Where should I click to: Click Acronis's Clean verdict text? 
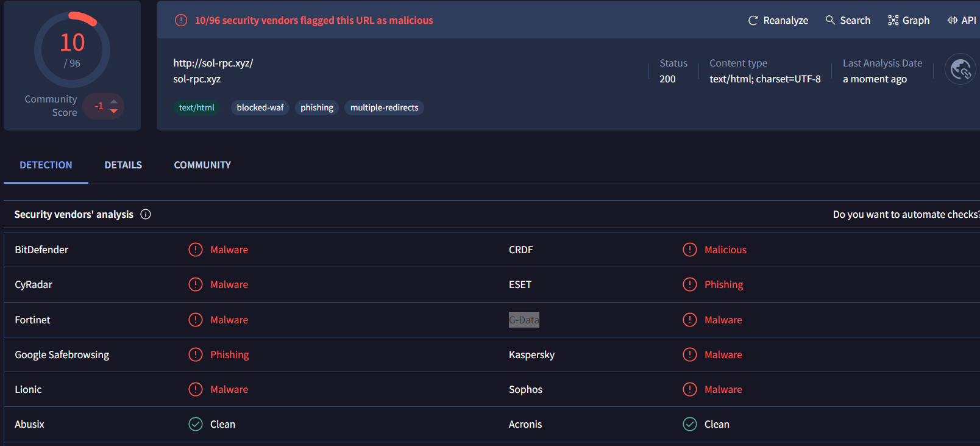[x=717, y=424]
